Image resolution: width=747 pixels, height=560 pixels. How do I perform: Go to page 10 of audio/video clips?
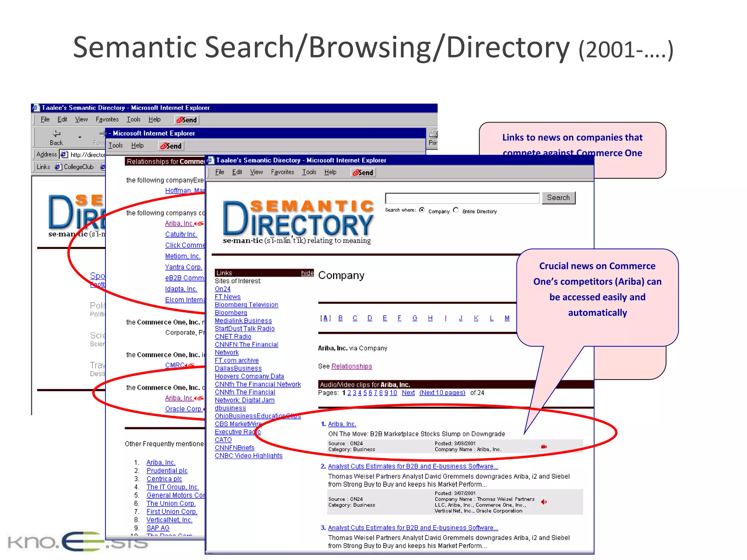point(393,393)
